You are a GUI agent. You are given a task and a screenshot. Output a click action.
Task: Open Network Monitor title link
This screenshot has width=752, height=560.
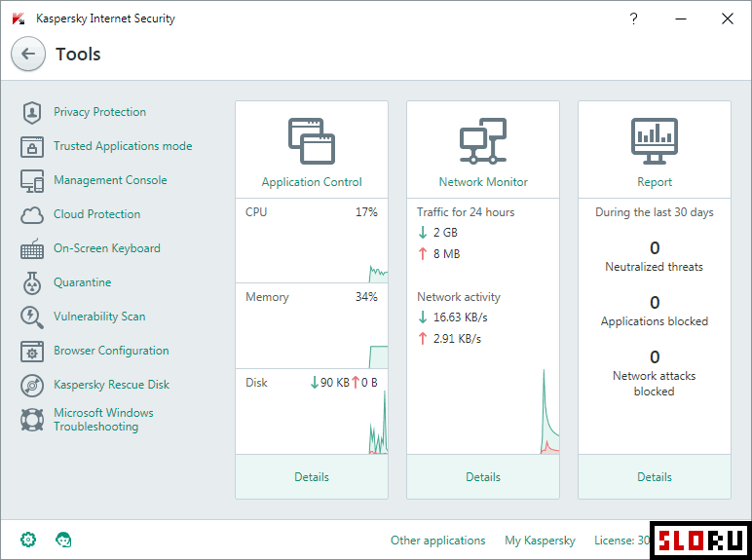coord(483,182)
